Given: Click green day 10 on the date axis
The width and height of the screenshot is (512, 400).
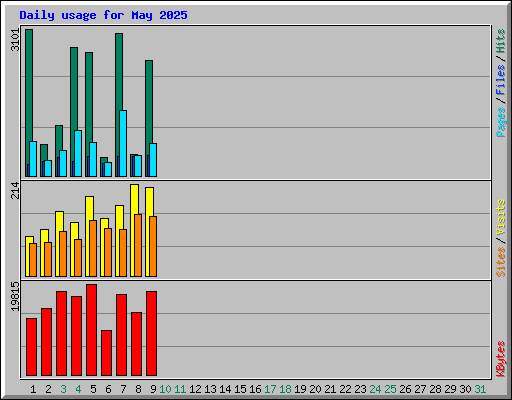Looking at the screenshot, I should click(165, 389).
